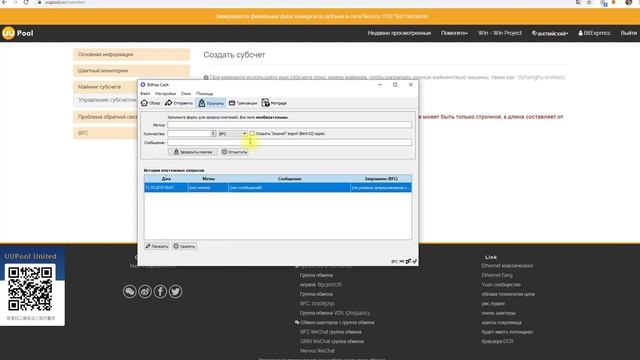Open the Настройки menu
This screenshot has width=640, height=360.
tap(165, 94)
